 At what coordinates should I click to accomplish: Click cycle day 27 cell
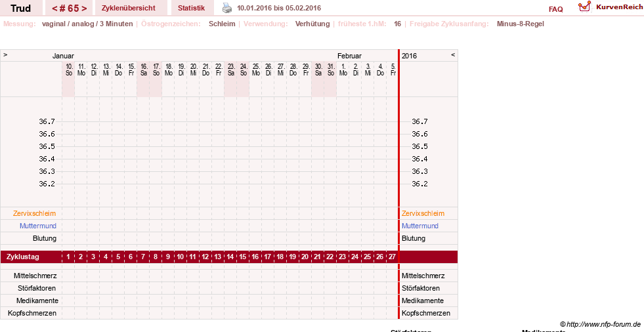(392, 257)
